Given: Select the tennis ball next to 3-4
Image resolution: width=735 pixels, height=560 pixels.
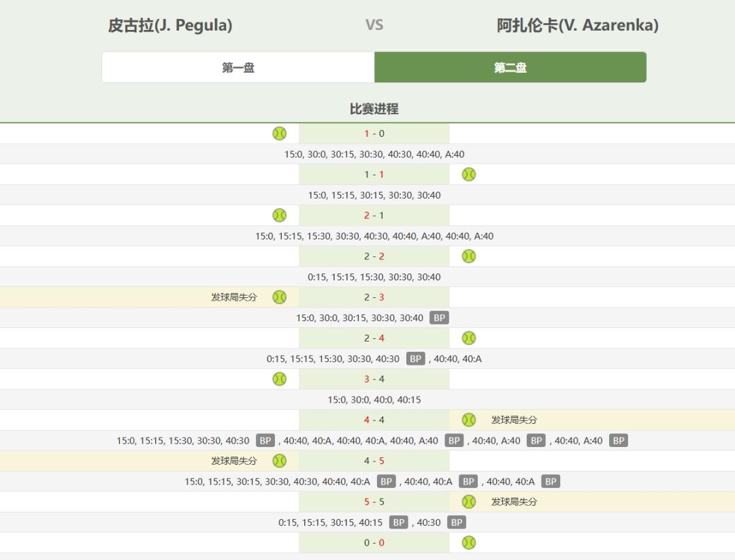Looking at the screenshot, I should click(x=279, y=378).
